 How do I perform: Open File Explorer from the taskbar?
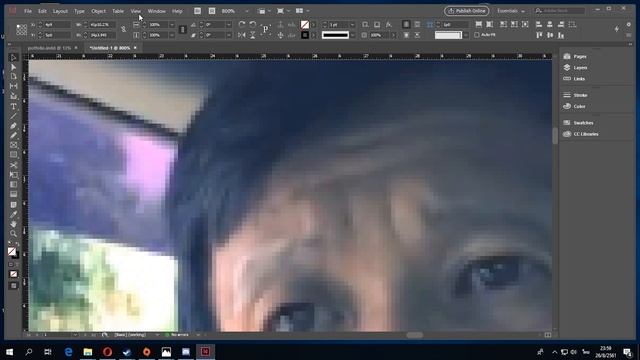(88, 351)
